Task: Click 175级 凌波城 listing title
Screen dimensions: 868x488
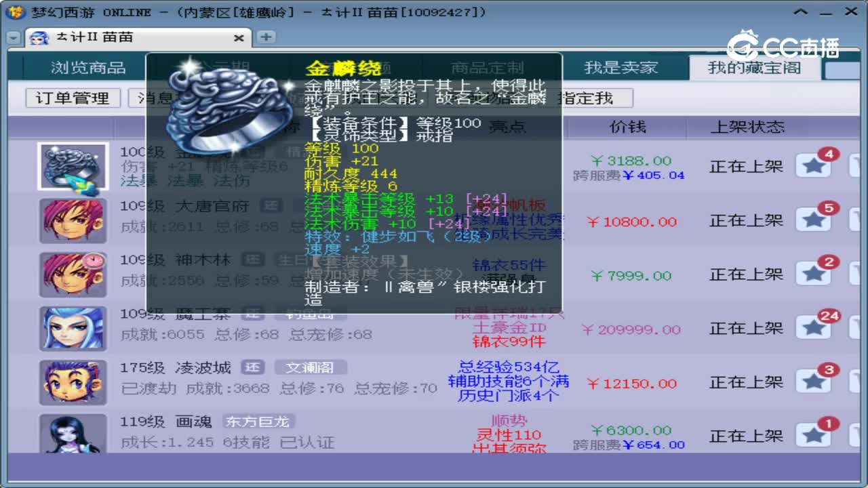Action: point(176,368)
